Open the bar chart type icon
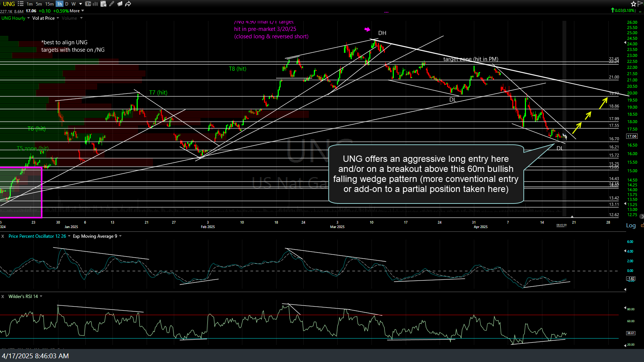 (x=95, y=4)
